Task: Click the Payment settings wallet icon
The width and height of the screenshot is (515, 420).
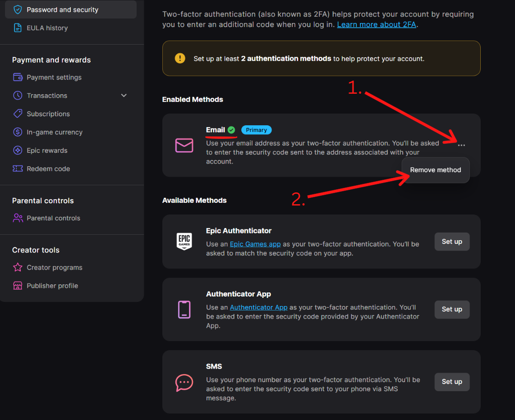Action: click(18, 77)
